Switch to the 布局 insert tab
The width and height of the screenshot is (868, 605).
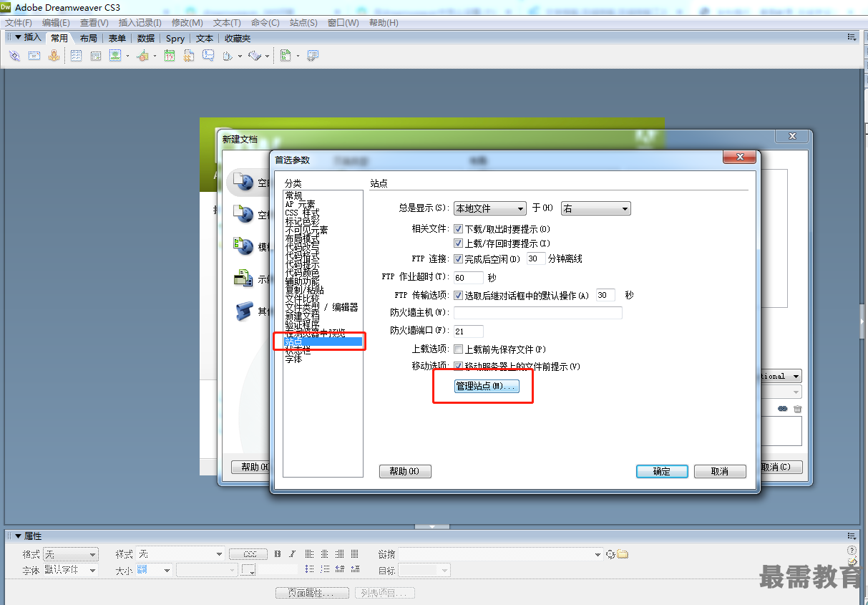(88, 39)
